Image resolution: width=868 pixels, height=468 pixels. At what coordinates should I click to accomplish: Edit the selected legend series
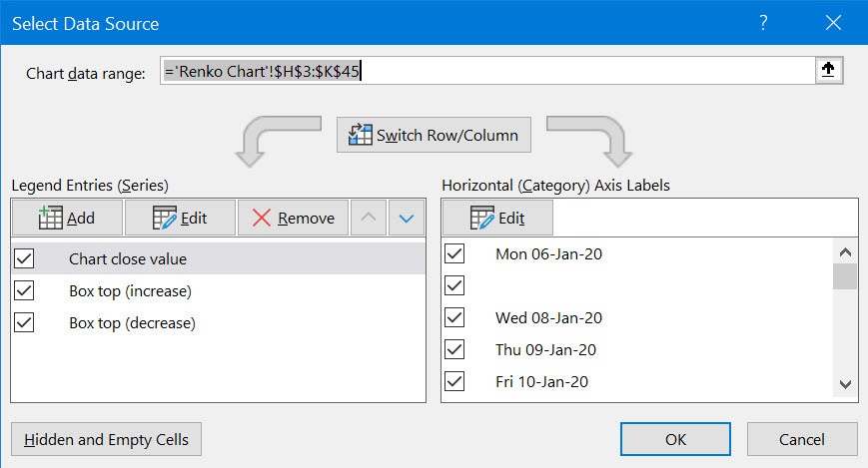tap(180, 218)
